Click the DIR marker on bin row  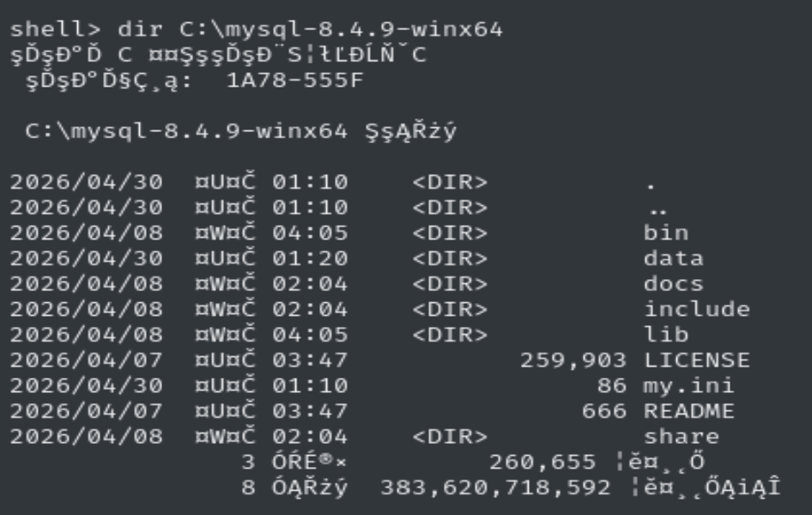(450, 233)
